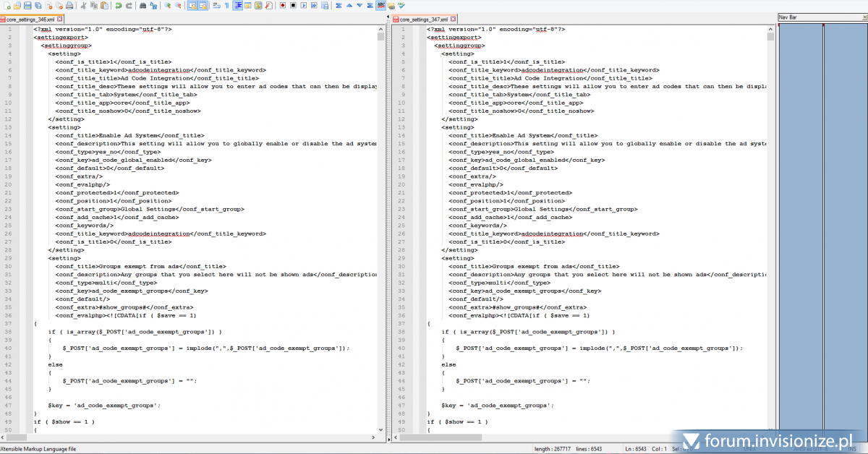
Task: Toggle show all characters pilcrow icon
Action: pyautogui.click(x=227, y=6)
